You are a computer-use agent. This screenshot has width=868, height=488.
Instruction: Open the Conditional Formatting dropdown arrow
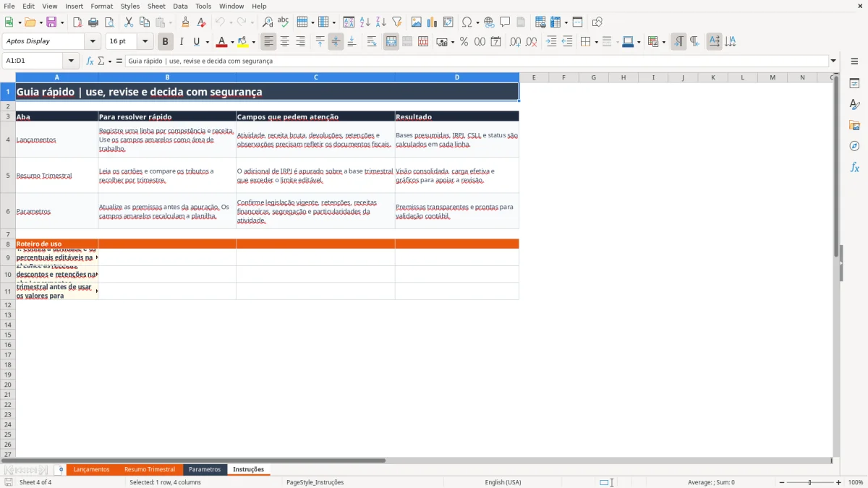pos(663,42)
